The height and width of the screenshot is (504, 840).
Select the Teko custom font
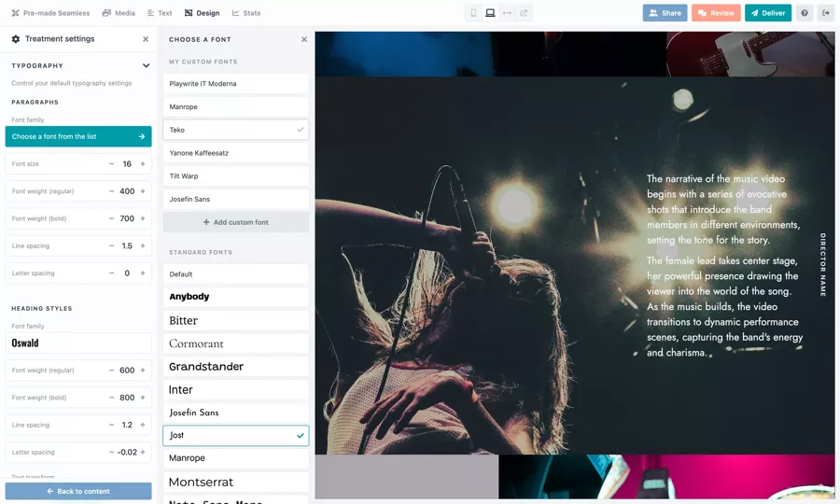coord(236,130)
